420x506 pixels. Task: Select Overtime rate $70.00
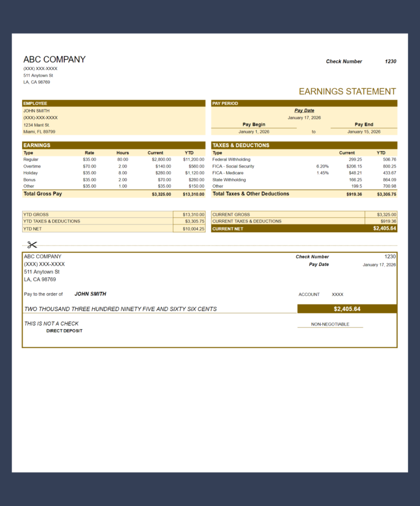[89, 166]
